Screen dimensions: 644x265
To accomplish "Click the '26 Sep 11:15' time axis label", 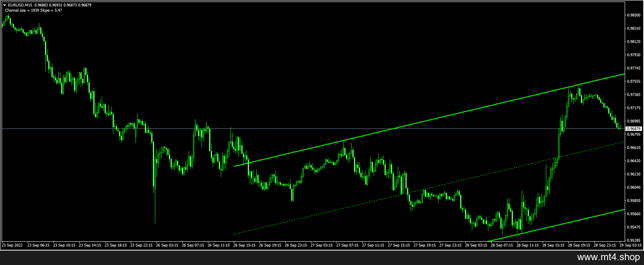I will pyautogui.click(x=218, y=245).
